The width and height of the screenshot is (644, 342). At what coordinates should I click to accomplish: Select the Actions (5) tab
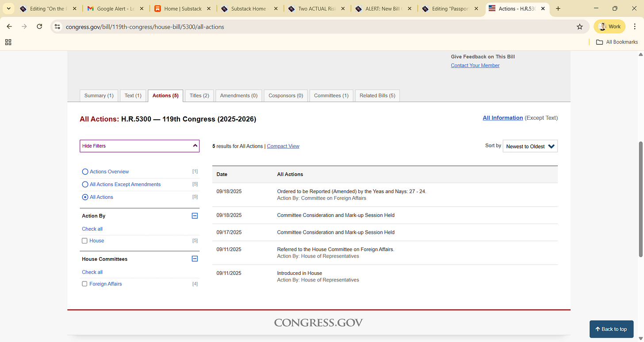165,95
